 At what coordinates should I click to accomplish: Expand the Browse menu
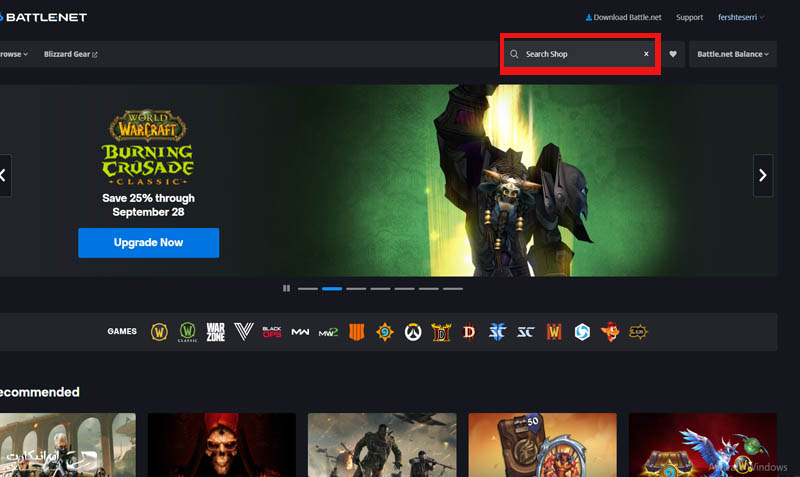pos(14,54)
